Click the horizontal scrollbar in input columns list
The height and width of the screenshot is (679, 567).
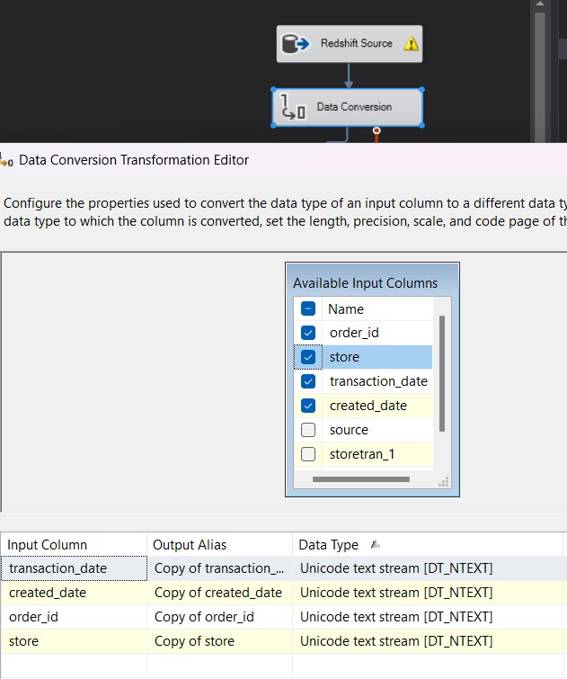(361, 479)
